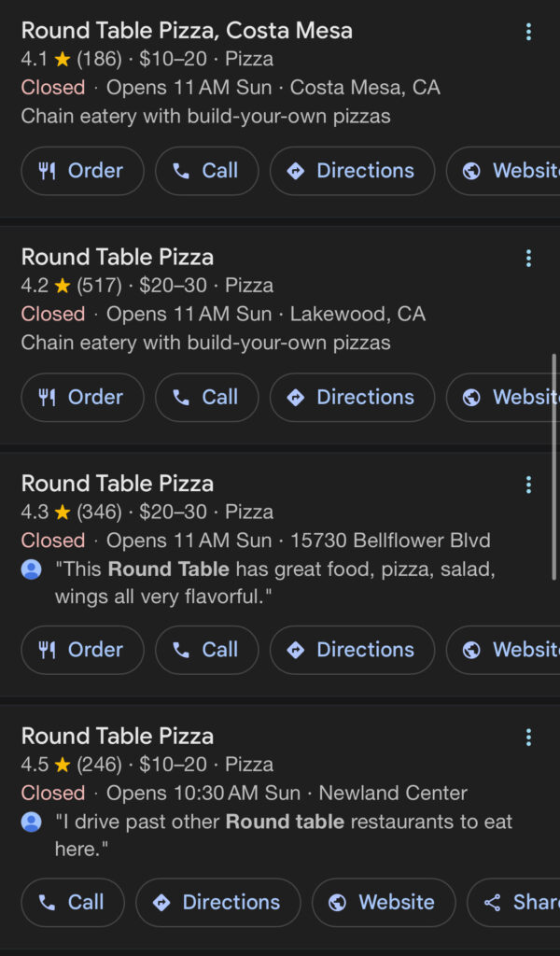Open the Round Table Pizza, Costa Mesa title

[187, 30]
